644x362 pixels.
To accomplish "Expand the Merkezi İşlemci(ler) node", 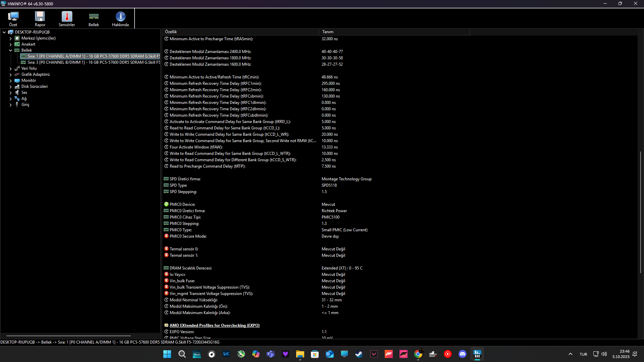I will point(10,38).
